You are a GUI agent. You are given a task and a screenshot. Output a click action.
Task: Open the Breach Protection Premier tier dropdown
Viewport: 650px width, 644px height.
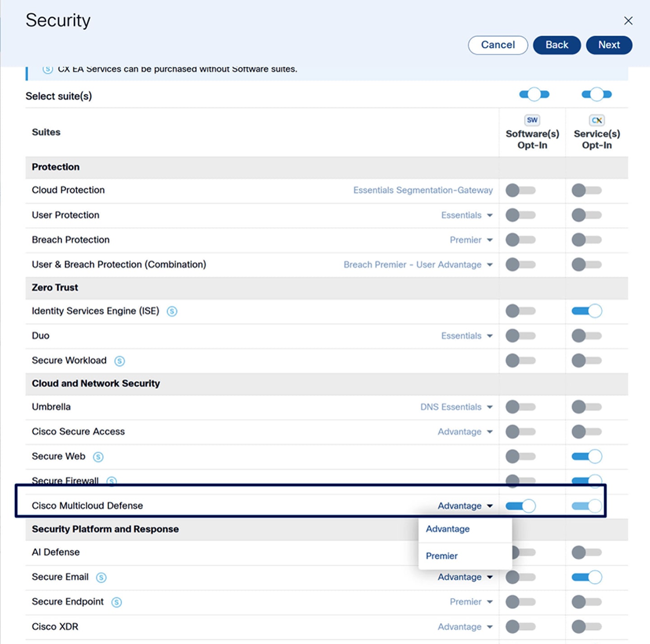(x=471, y=240)
